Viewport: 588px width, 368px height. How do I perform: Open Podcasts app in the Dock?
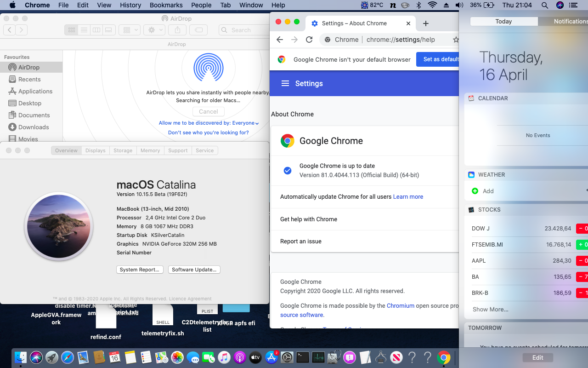click(x=240, y=357)
